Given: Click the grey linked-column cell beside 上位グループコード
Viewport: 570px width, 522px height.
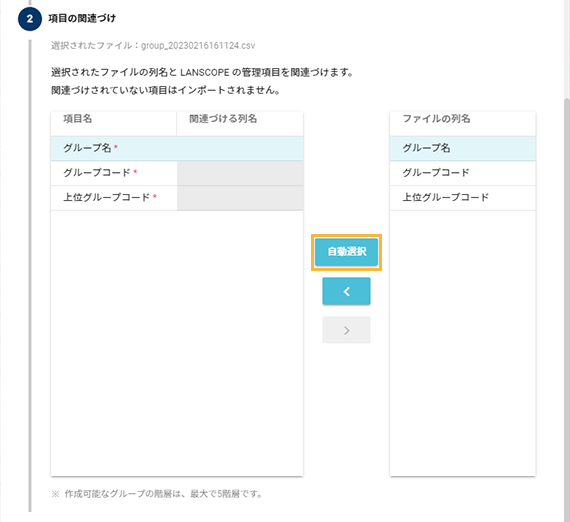Looking at the screenshot, I should click(240, 198).
